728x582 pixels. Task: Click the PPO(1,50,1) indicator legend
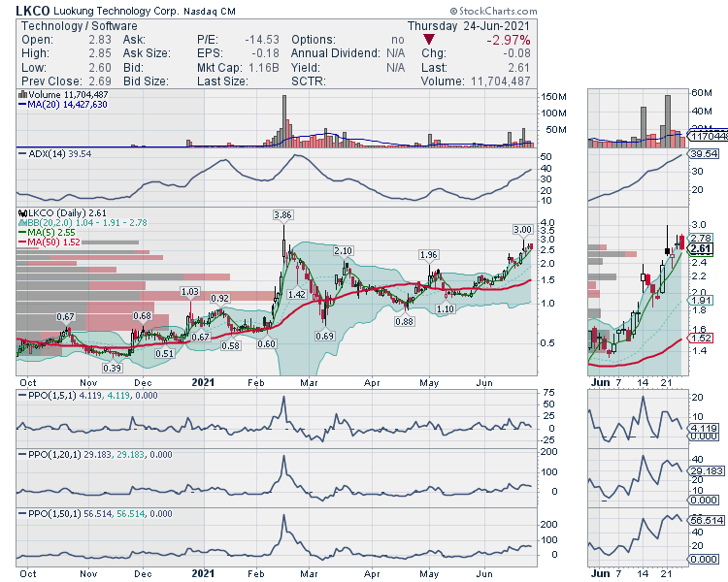click(x=96, y=514)
